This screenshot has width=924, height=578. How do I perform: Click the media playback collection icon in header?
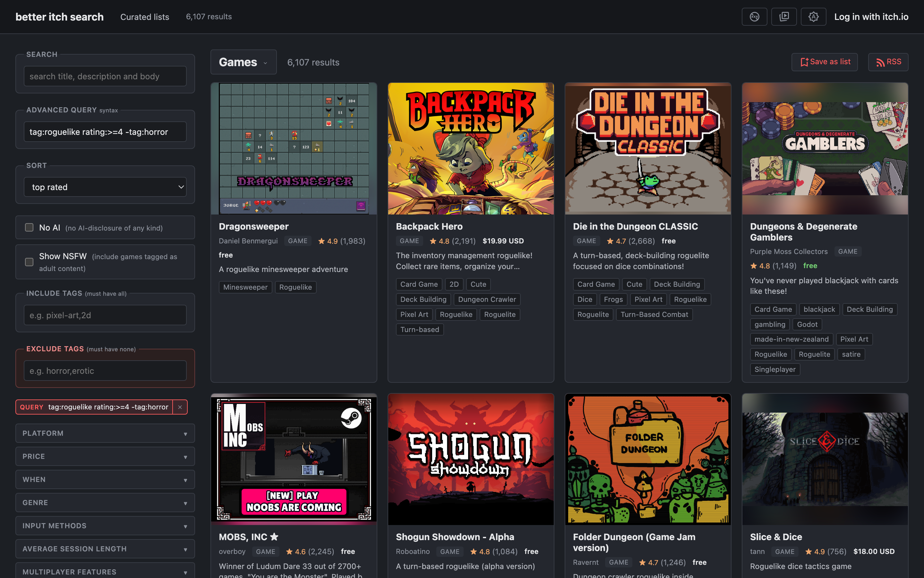pos(784,17)
